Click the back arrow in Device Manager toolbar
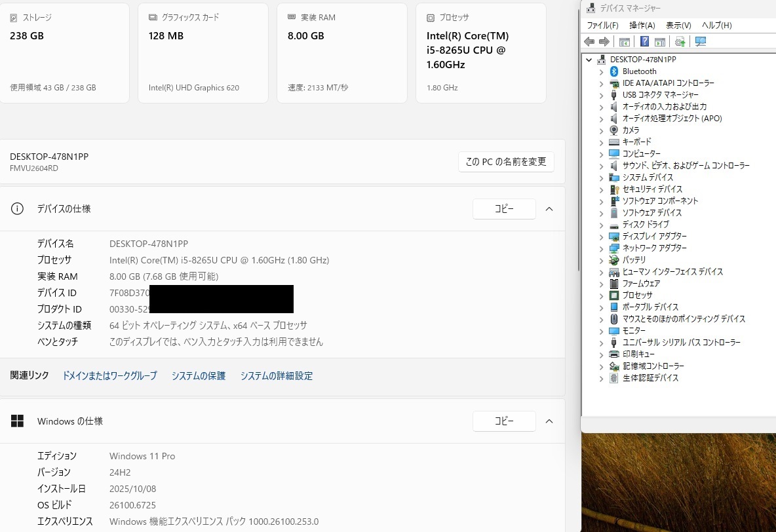The image size is (776, 532). click(589, 41)
